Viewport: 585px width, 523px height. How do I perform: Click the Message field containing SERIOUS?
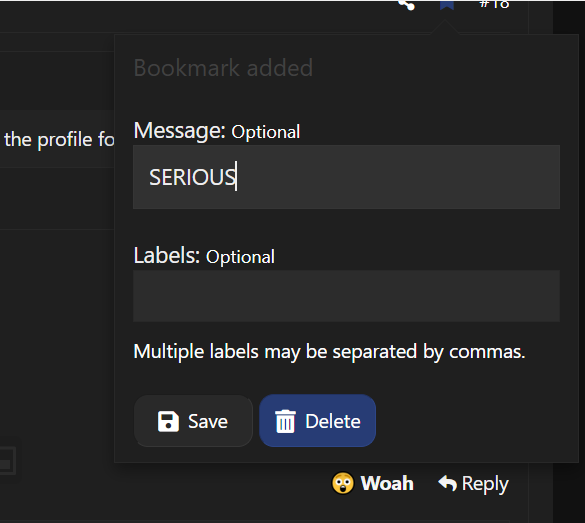tap(346, 177)
